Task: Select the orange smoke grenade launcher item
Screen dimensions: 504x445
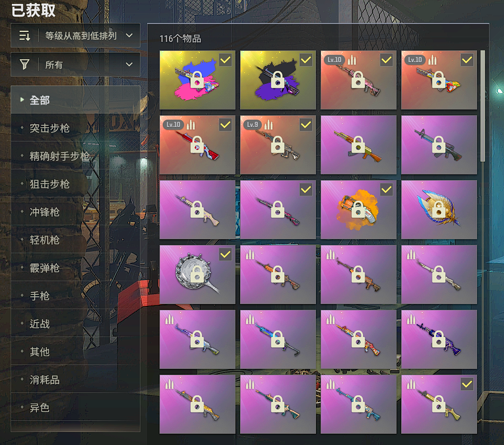Action: [359, 210]
